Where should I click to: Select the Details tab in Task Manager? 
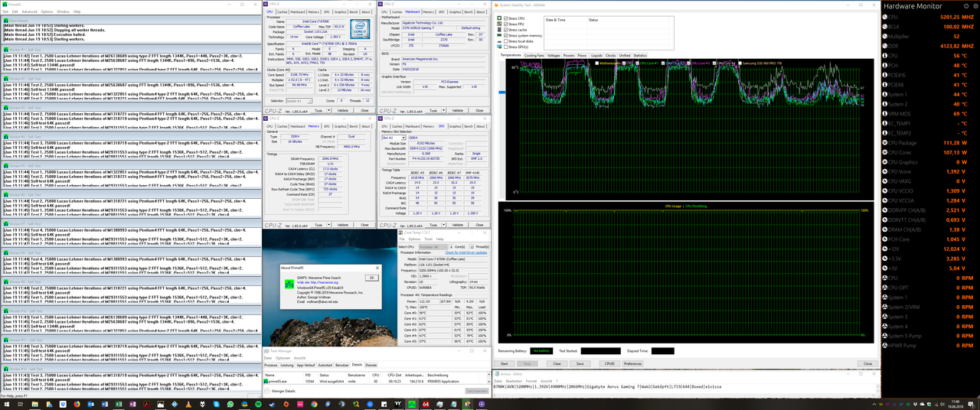[357, 365]
